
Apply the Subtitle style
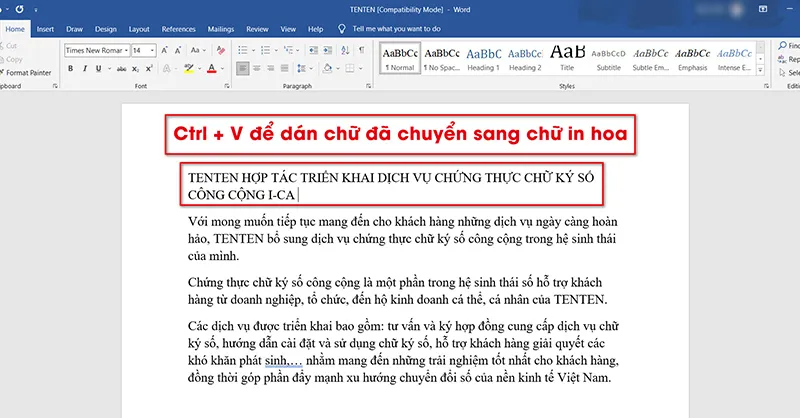[609, 58]
